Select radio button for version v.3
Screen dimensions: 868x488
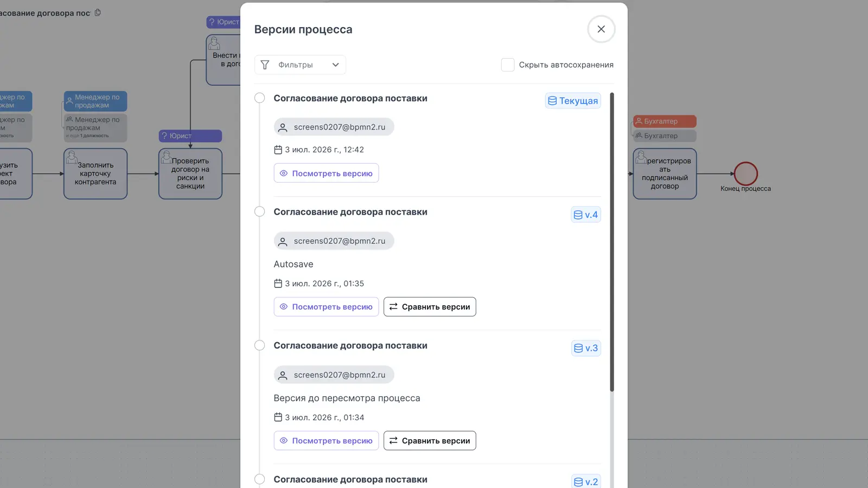click(260, 345)
